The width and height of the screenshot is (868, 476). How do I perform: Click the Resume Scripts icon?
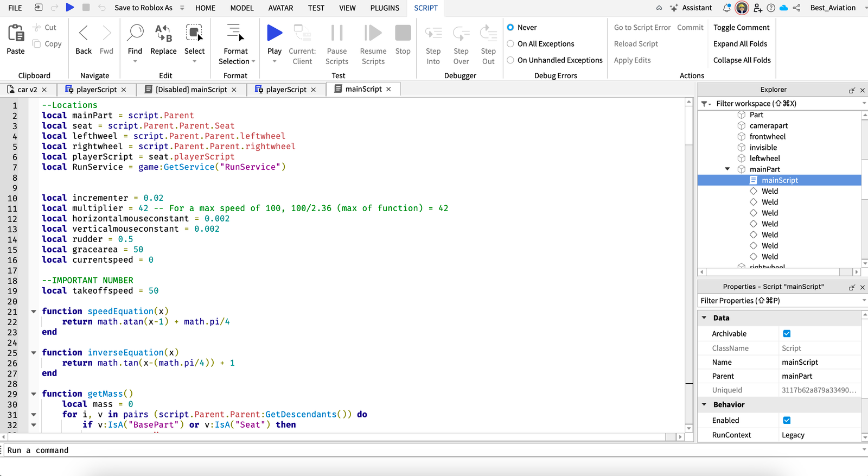373,33
